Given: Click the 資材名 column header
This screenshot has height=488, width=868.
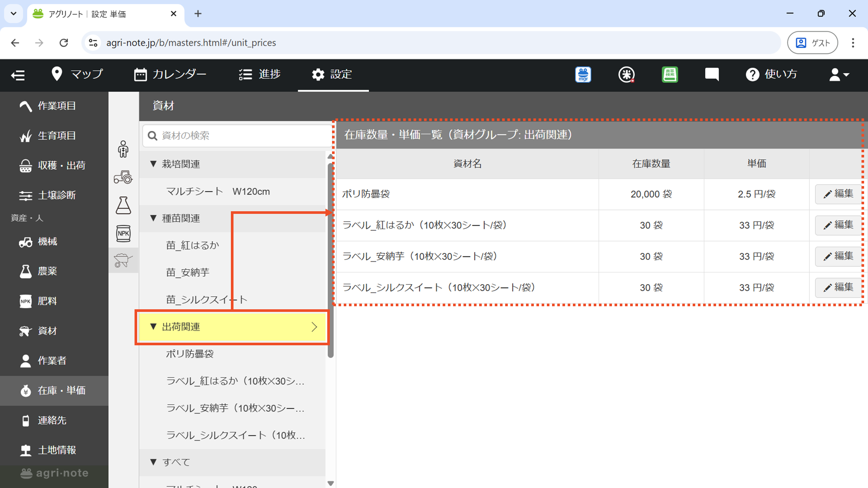Looking at the screenshot, I should [x=467, y=164].
